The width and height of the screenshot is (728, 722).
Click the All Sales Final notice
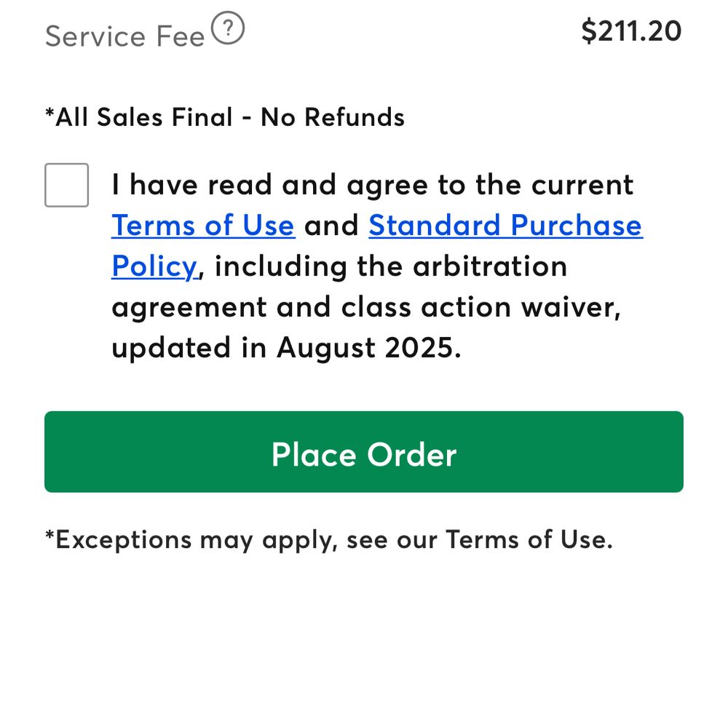click(x=225, y=116)
